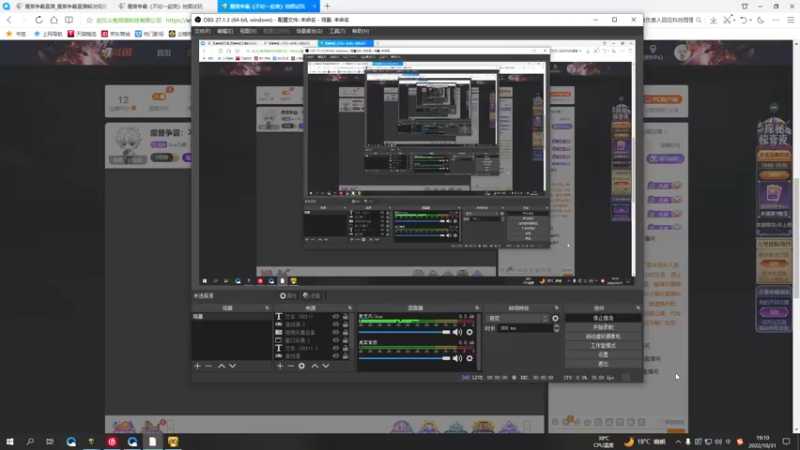Open the 视图(V) menu in OBS

pos(248,31)
